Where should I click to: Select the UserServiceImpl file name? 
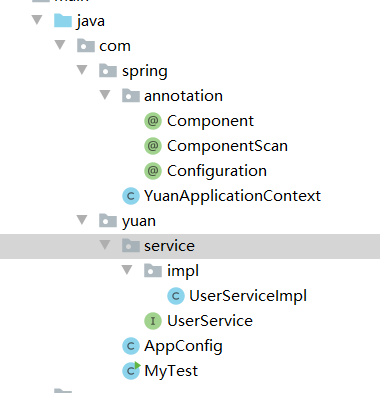[248, 296]
